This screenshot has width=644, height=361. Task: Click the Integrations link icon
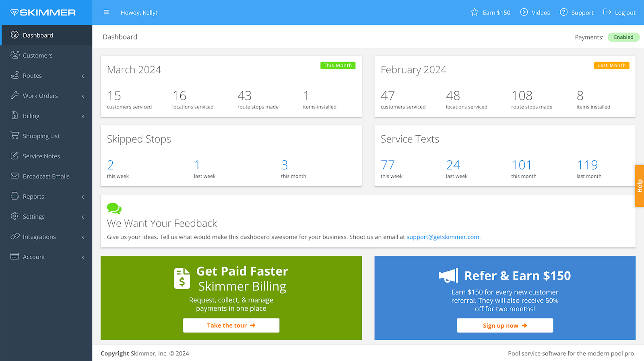point(15,236)
